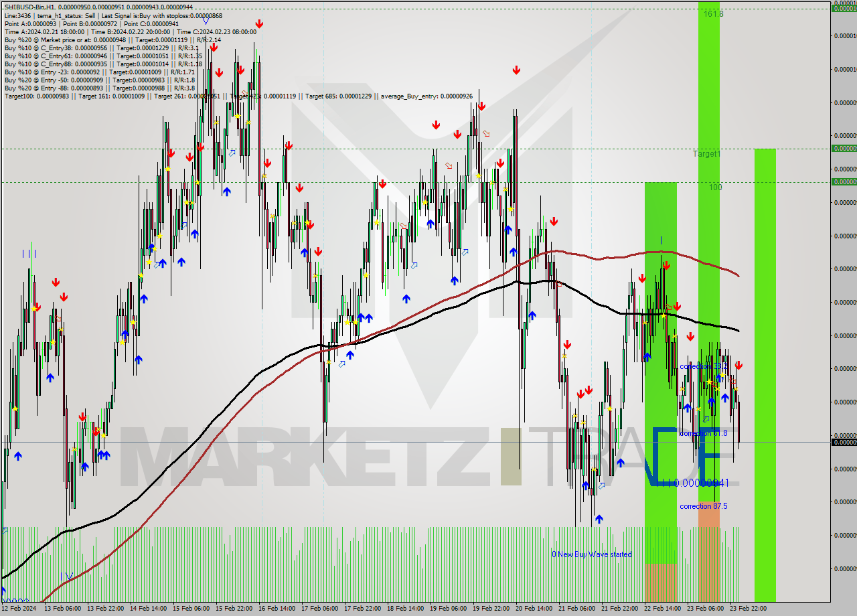The height and width of the screenshot is (616, 857).
Task: Select the '14 Feb 14:00' time axis label
Action: (x=149, y=608)
